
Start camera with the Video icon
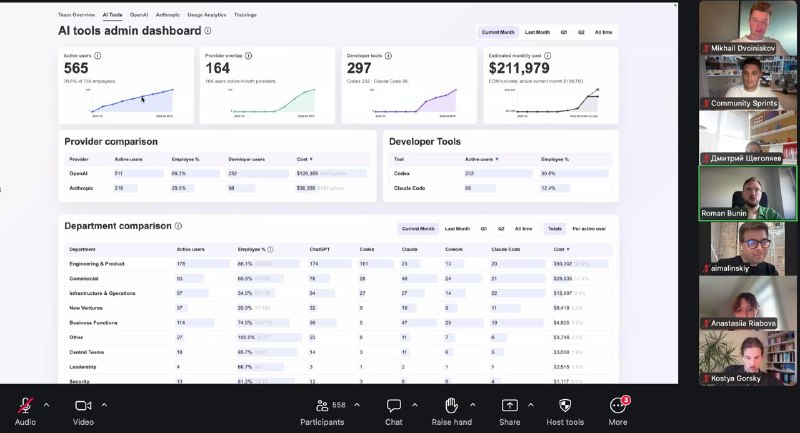coord(83,405)
